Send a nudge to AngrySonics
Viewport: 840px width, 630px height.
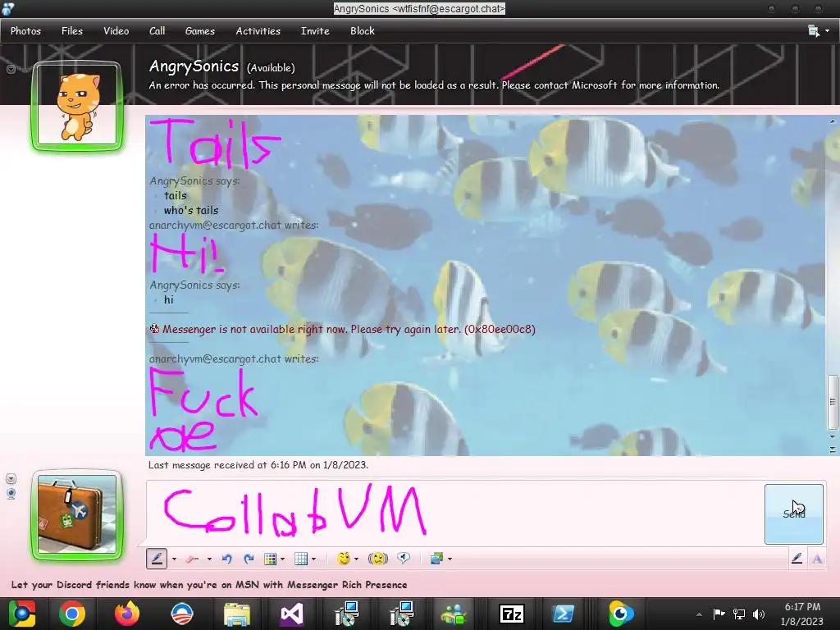coord(377,559)
